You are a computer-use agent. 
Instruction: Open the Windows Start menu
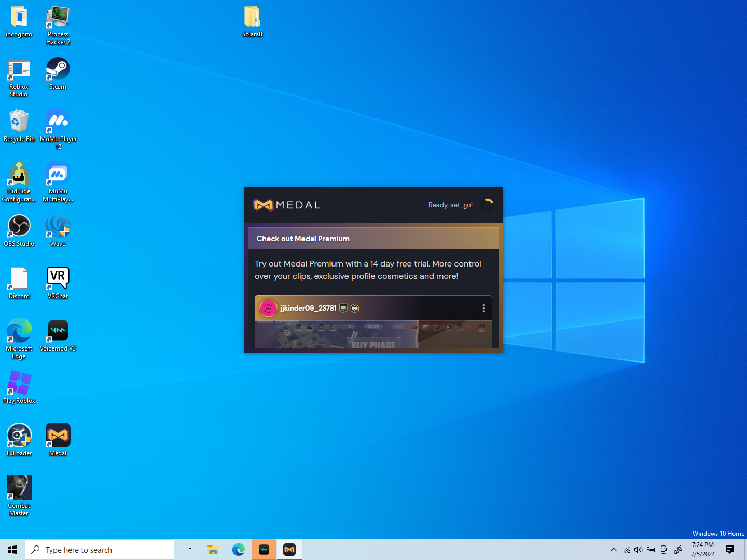(x=12, y=550)
